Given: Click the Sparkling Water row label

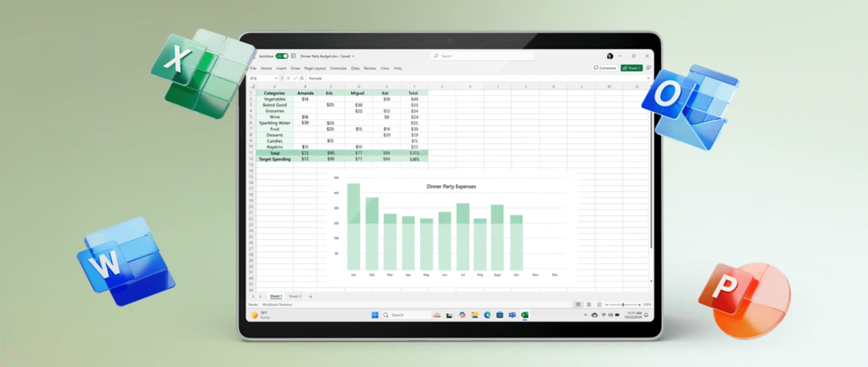Looking at the screenshot, I should click(275, 123).
